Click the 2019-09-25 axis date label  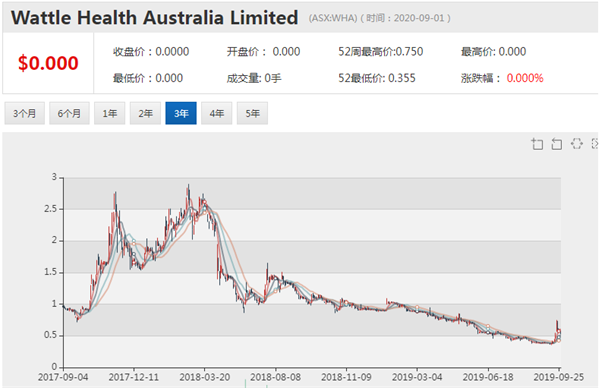coord(559,377)
